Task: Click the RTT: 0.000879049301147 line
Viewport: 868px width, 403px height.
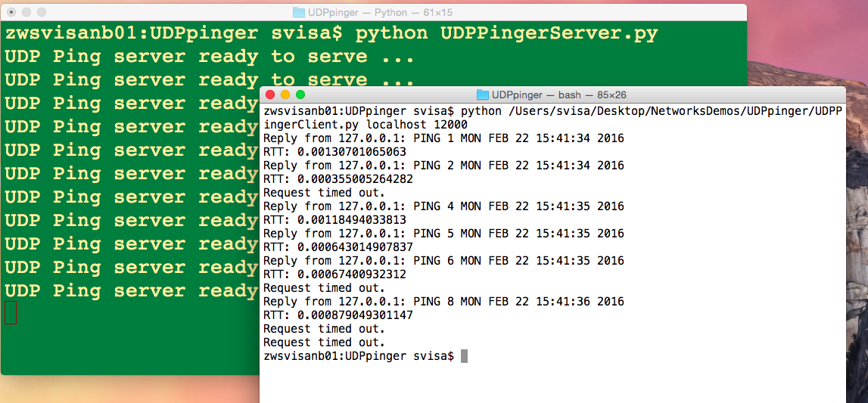Action: coord(338,315)
